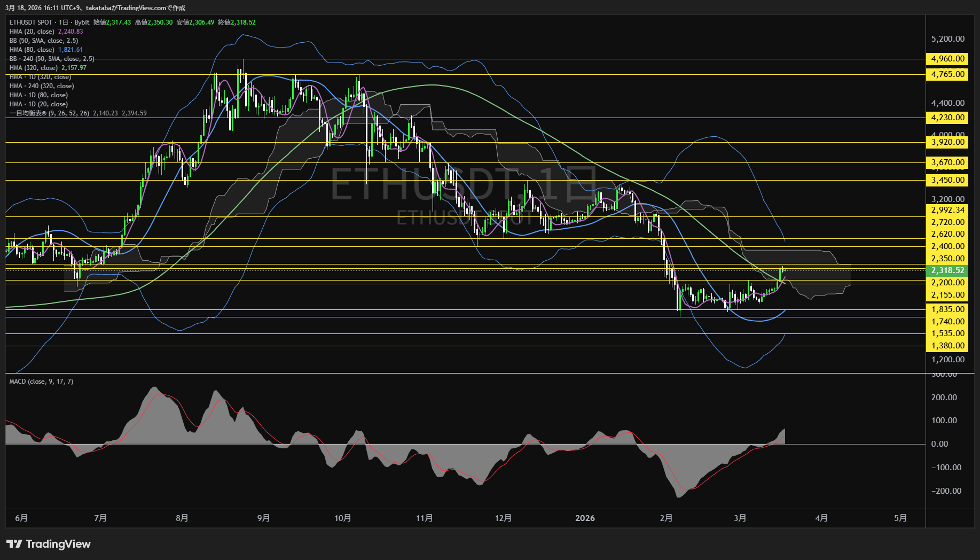Click the 2026 year marker on time axis
This screenshot has height=560, width=980.
(585, 518)
